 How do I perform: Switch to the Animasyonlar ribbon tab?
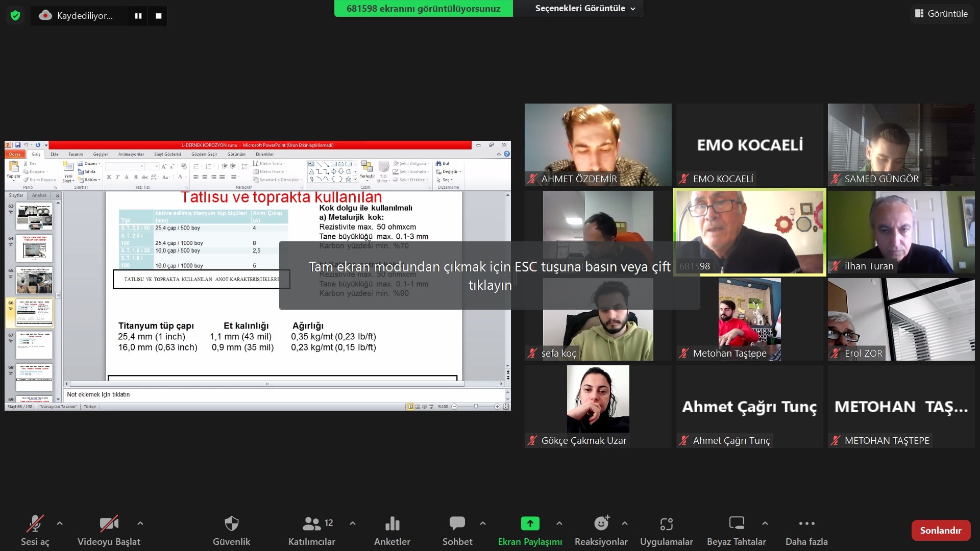pyautogui.click(x=131, y=154)
